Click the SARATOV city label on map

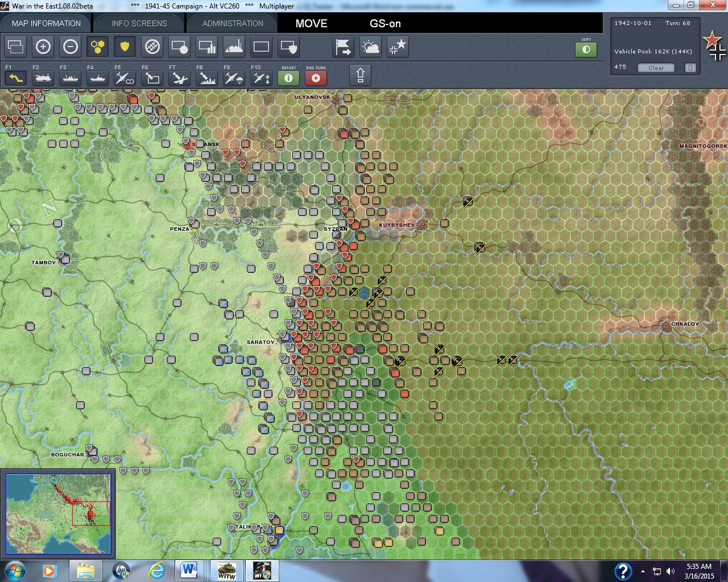(x=260, y=342)
